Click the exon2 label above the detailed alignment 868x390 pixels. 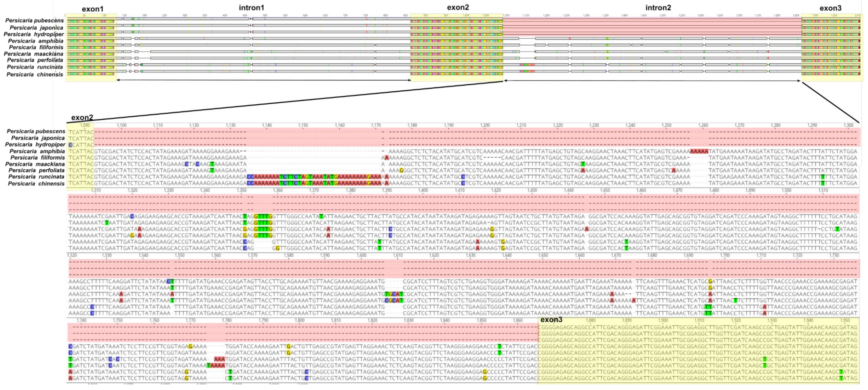pos(82,117)
